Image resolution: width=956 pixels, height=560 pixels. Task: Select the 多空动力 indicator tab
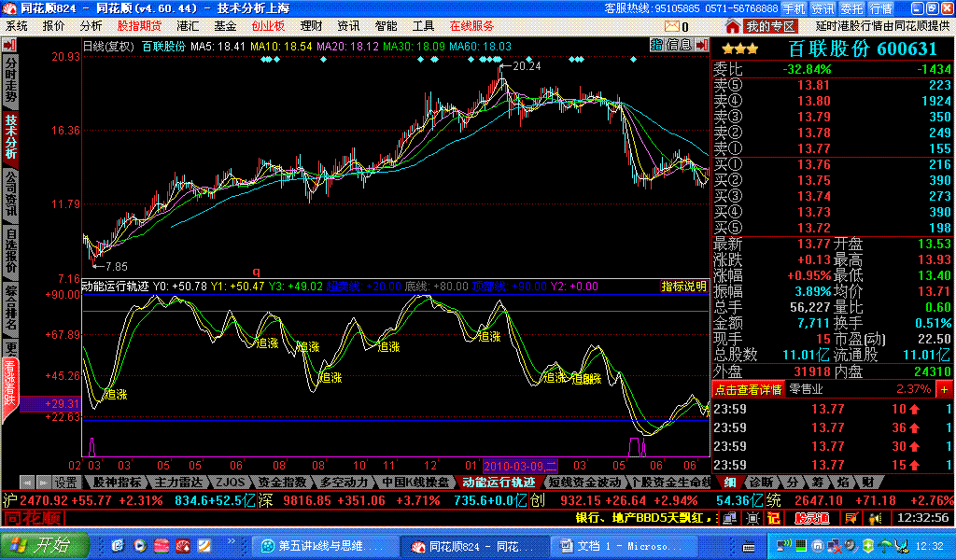pos(344,483)
